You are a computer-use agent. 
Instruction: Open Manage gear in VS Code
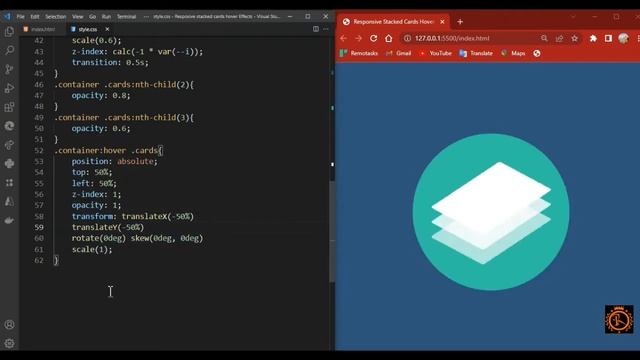(x=9, y=343)
